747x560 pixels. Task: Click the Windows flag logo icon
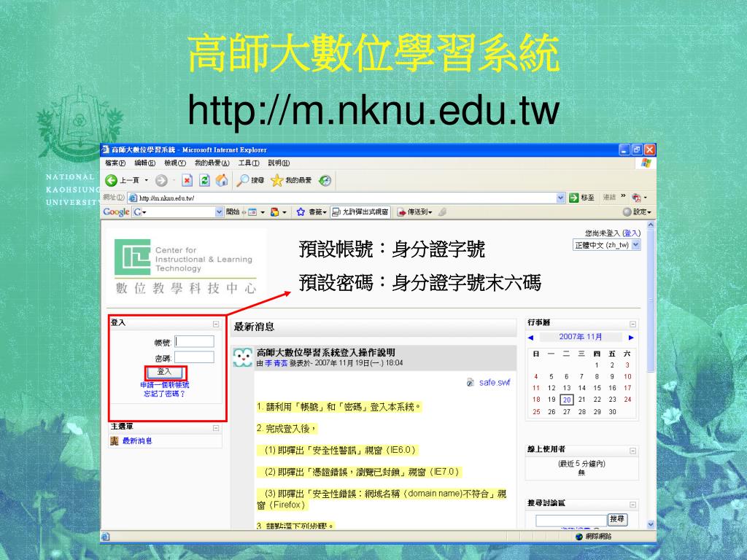click(x=646, y=163)
